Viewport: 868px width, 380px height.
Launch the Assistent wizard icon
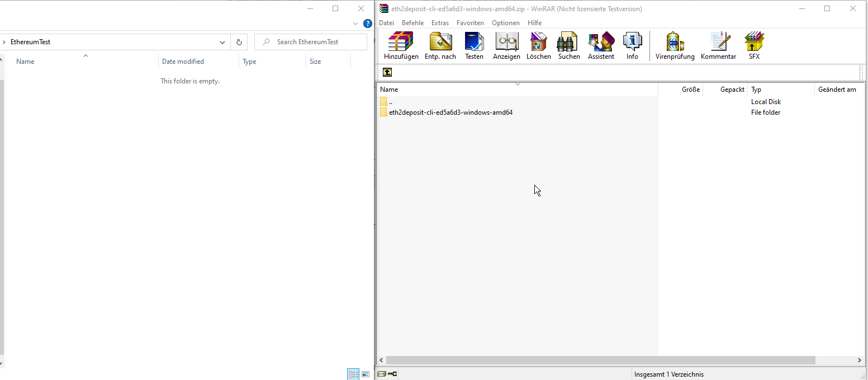point(601,46)
